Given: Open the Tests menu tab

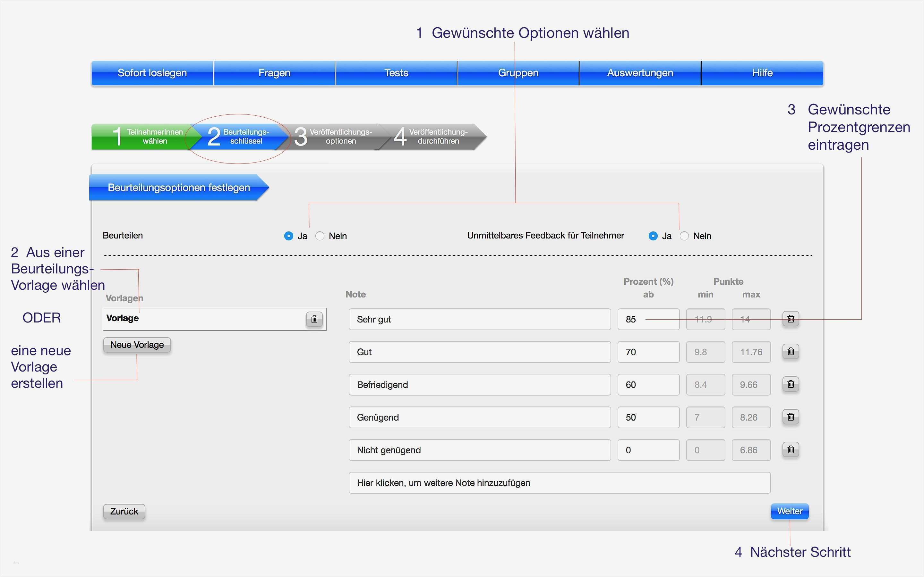Looking at the screenshot, I should click(396, 73).
